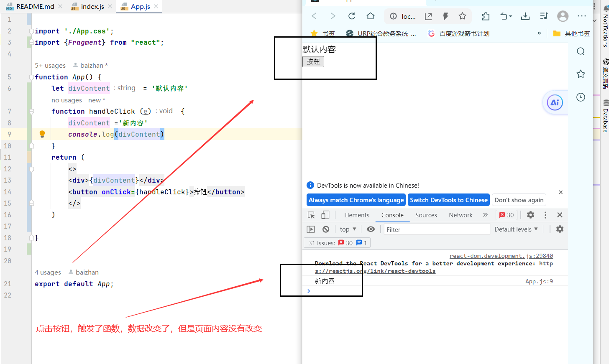The image size is (609, 364).
Task: Open the browser downloads icon
Action: click(x=525, y=16)
